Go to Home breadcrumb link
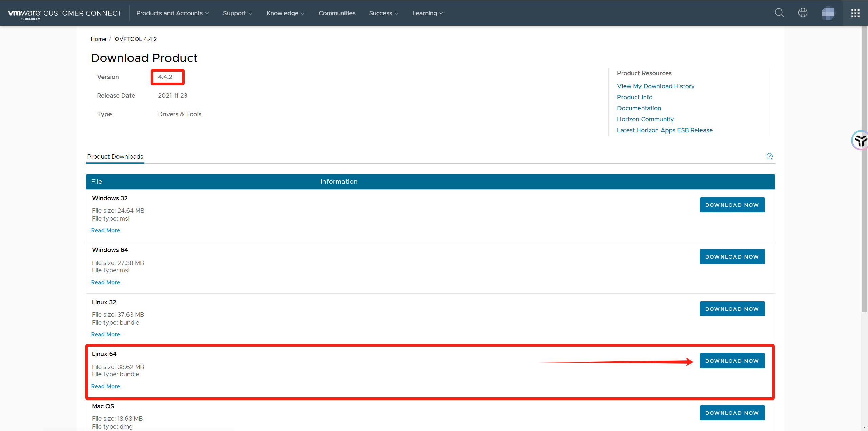The height and width of the screenshot is (431, 868). (98, 39)
